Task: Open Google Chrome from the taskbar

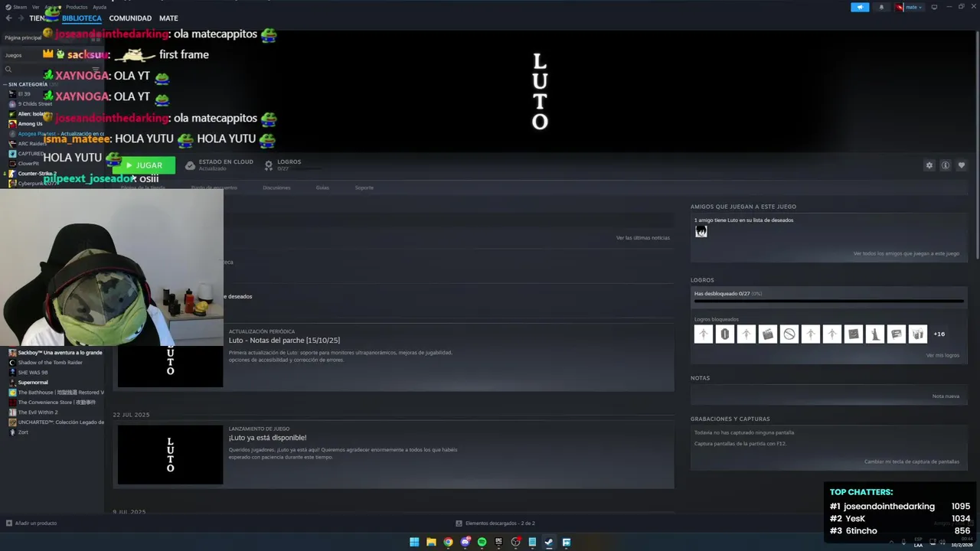Action: point(448,542)
